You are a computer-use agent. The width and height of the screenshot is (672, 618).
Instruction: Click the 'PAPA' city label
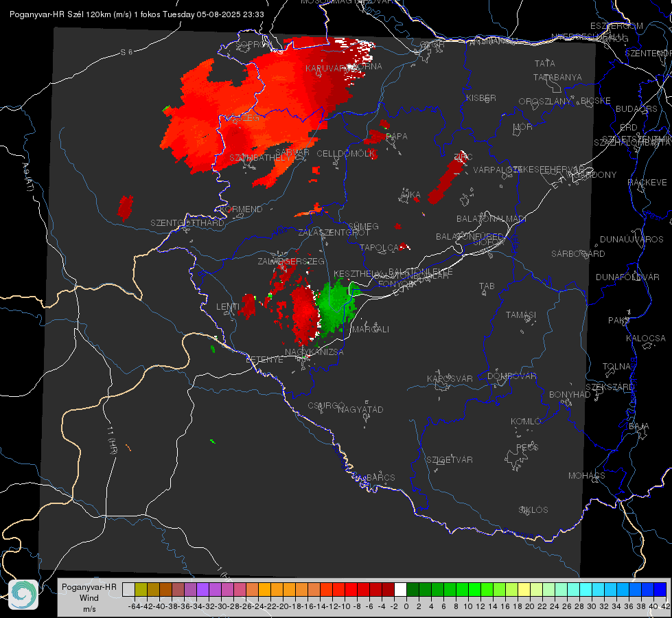pos(397,137)
